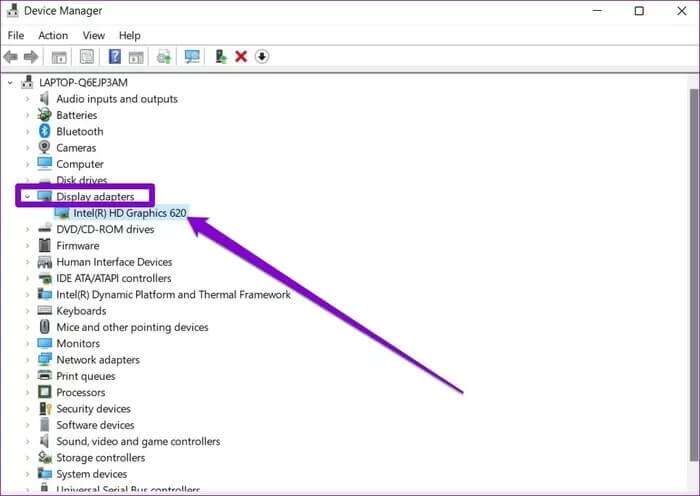Click the Processors category icon
The height and width of the screenshot is (496, 700).
tap(44, 392)
